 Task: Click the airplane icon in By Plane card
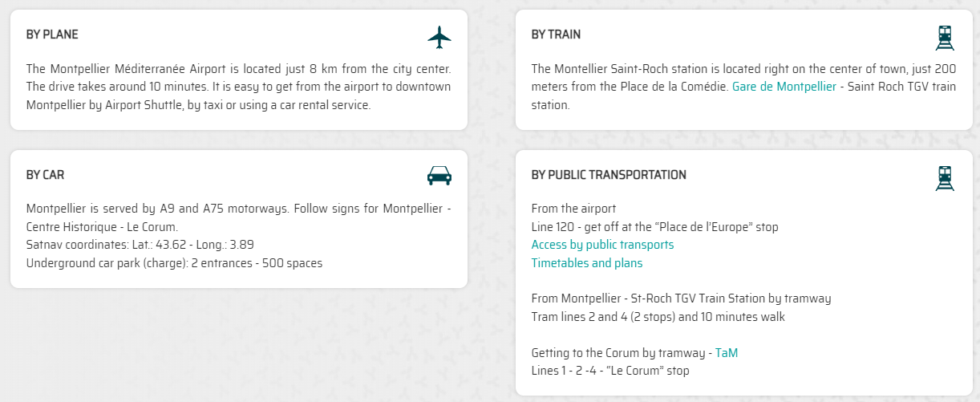coord(439,37)
